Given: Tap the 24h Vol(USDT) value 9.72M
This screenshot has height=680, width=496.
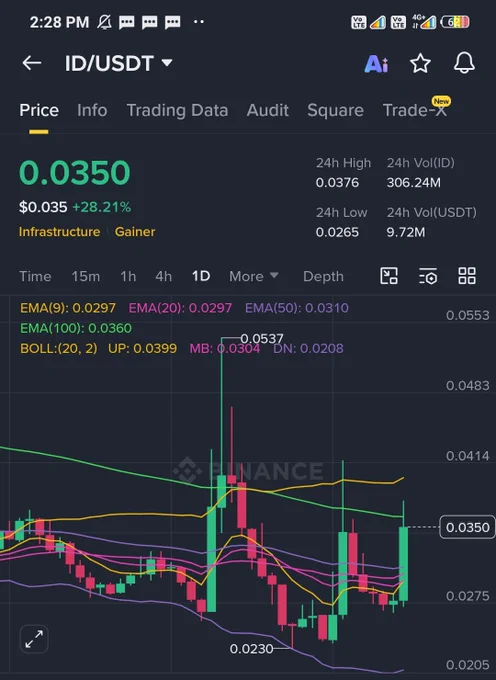Looking at the screenshot, I should point(406,232).
